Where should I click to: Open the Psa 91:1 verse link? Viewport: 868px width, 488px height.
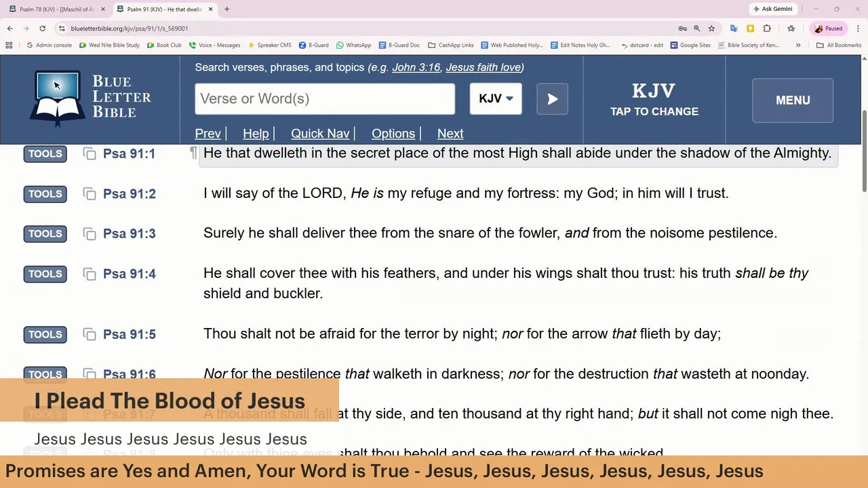click(x=129, y=154)
